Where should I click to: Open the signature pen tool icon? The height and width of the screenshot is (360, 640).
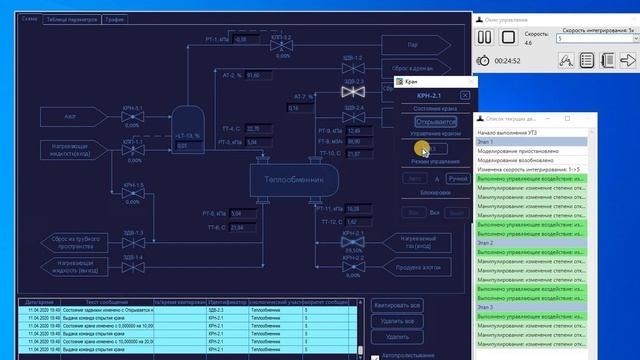click(x=566, y=60)
